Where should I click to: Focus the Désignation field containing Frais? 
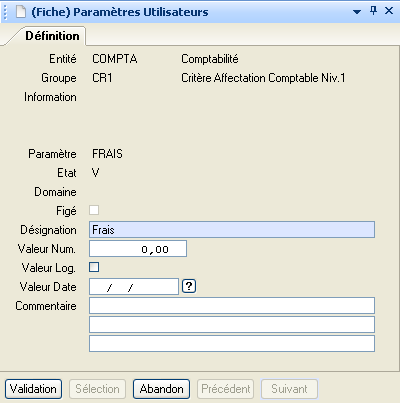tap(232, 230)
